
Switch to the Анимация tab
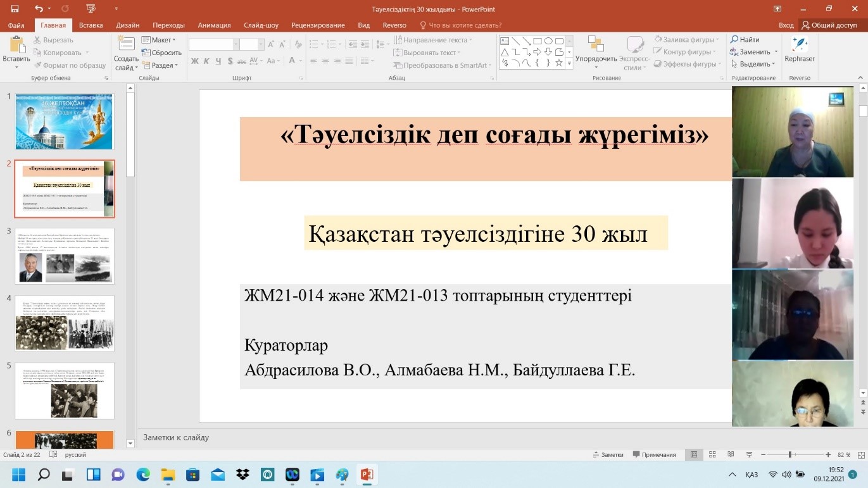coord(214,25)
